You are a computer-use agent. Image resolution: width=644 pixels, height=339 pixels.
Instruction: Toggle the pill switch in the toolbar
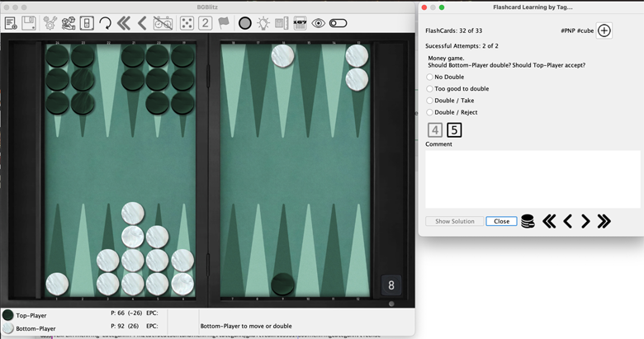click(338, 23)
